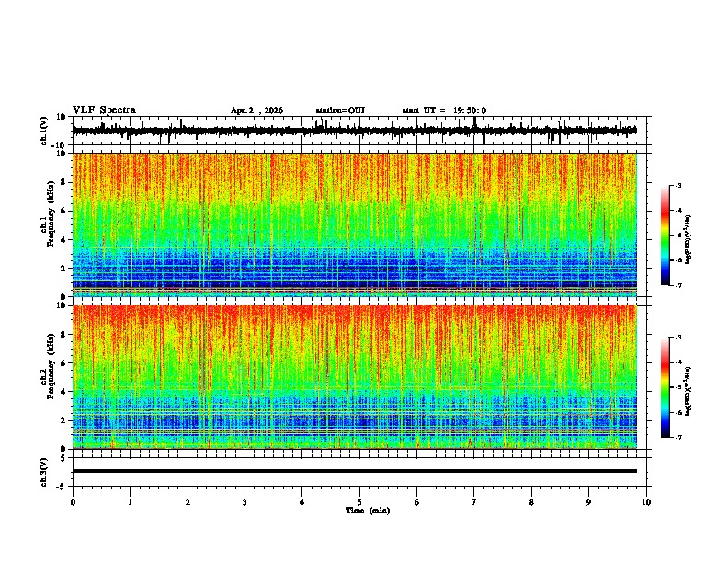Viewport: 728px width, 563px height.
Task: Click tick label "8" on Time (min) axis
Action: tap(531, 502)
